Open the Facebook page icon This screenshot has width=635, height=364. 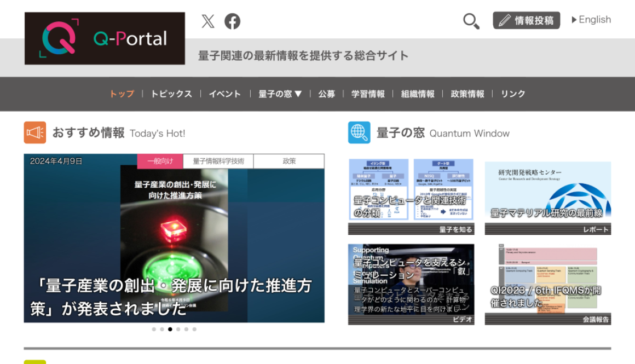[233, 21]
